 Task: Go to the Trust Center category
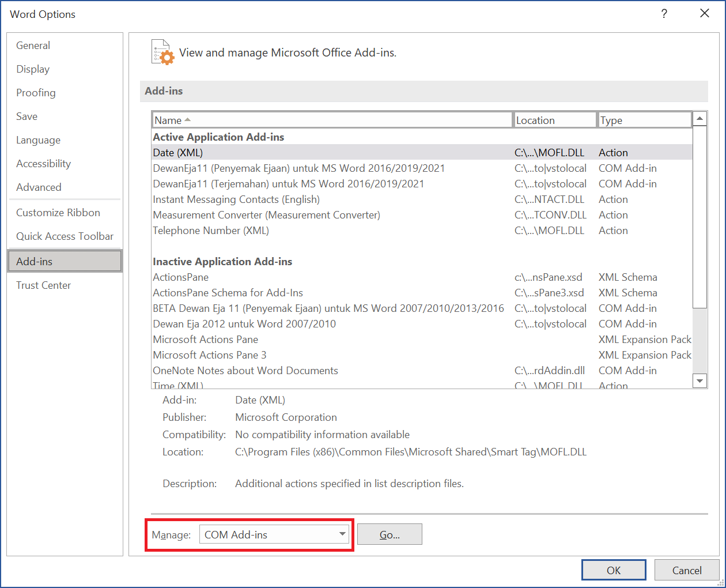point(43,285)
